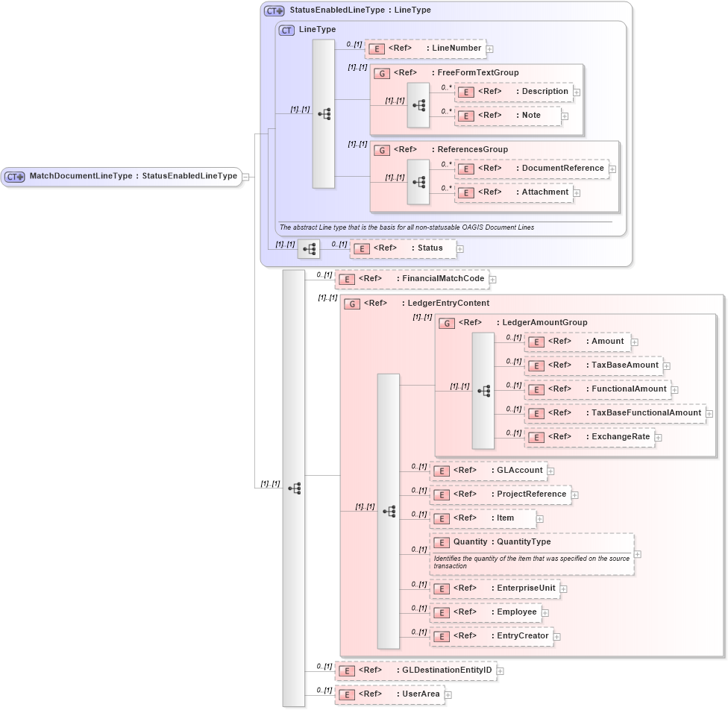Viewport: 728px width, 710px height.
Task: Click the CT icon of MatchDocumentLineType
Action: 13,176
